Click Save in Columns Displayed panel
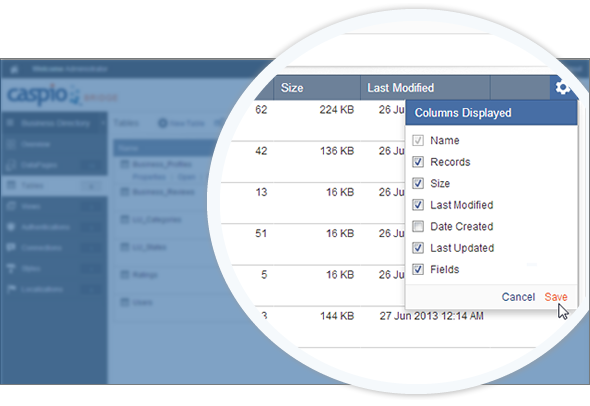Image resolution: width=590 pixels, height=406 pixels. pos(556,297)
